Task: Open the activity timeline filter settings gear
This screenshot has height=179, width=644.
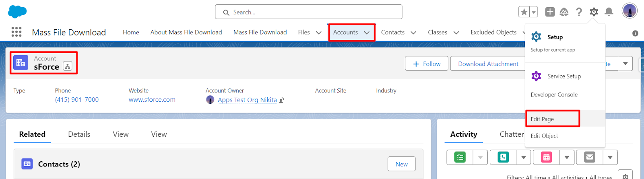Action: coord(625,175)
